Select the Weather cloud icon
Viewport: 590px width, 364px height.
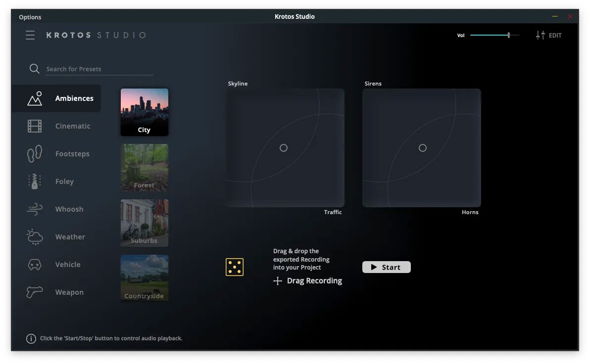pyautogui.click(x=35, y=237)
